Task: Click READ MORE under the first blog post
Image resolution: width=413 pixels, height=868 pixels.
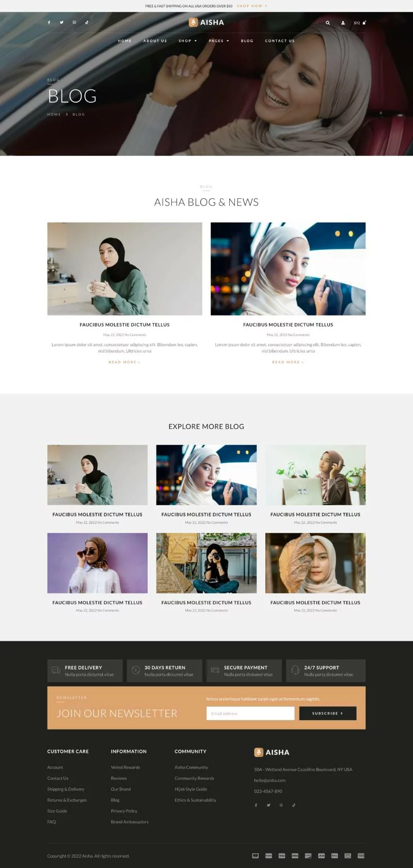Action: pos(124,362)
